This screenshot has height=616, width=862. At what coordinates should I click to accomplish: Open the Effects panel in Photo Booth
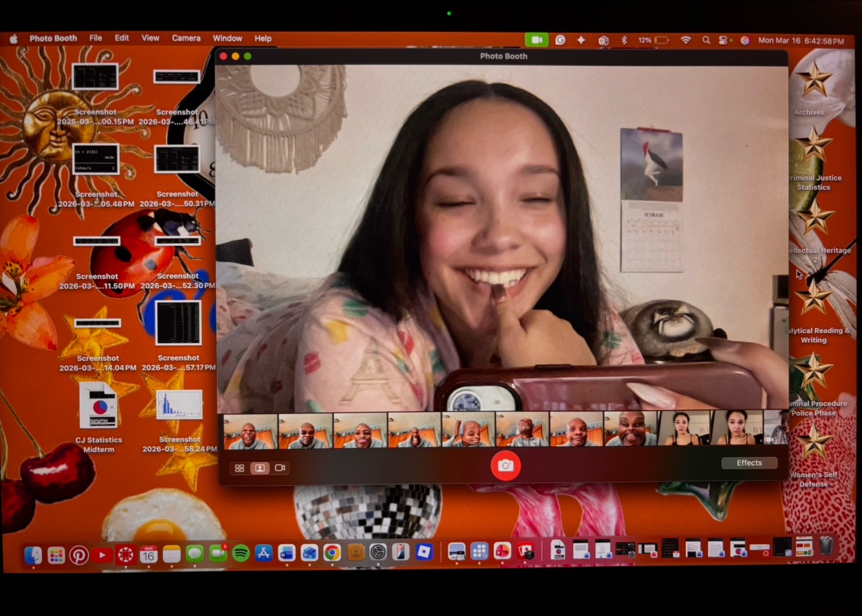(x=749, y=463)
